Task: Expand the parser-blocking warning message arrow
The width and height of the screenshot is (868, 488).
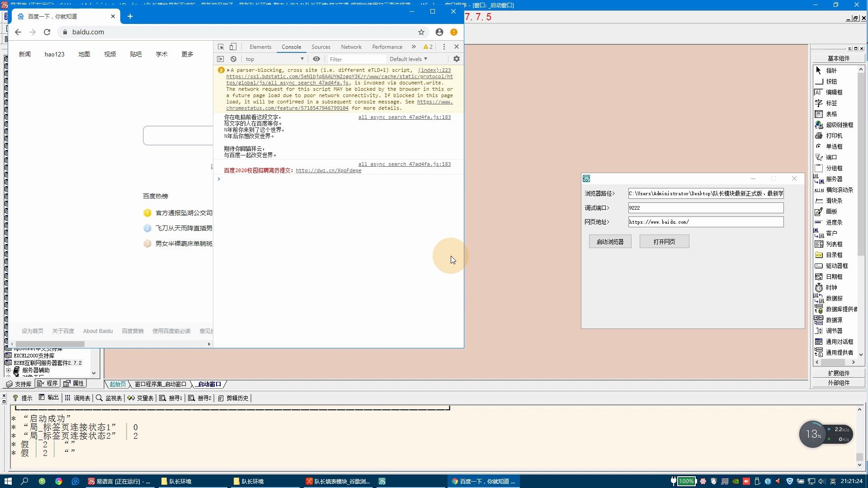Action: tap(228, 70)
